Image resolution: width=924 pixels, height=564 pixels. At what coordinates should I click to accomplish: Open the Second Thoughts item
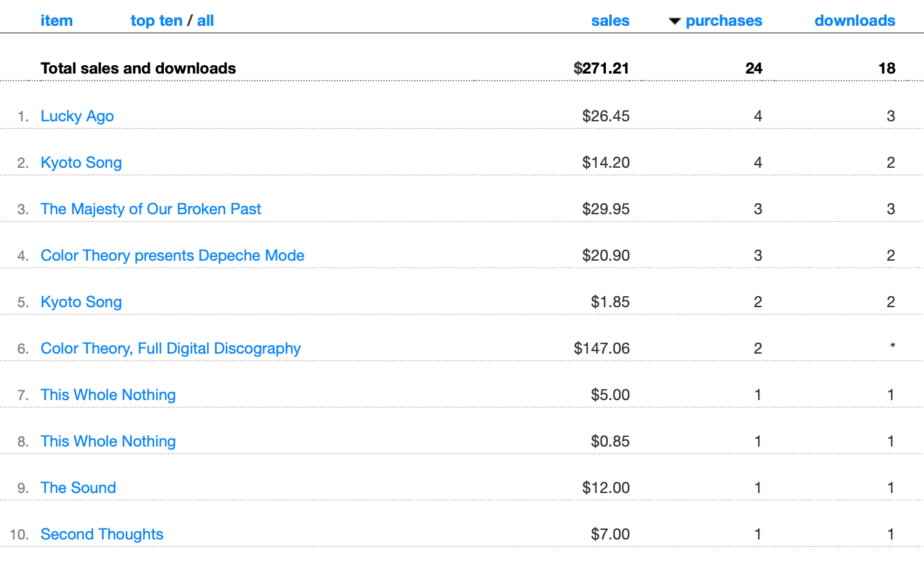pos(102,534)
